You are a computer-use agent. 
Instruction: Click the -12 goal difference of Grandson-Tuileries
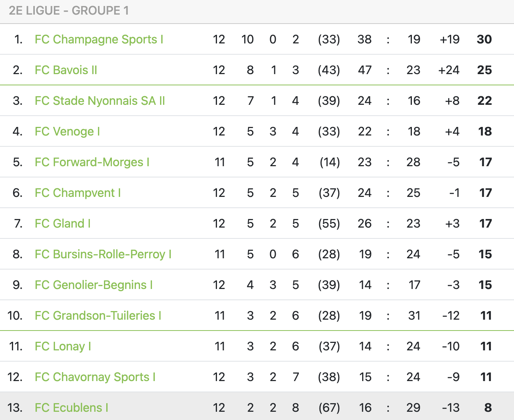[x=451, y=316]
